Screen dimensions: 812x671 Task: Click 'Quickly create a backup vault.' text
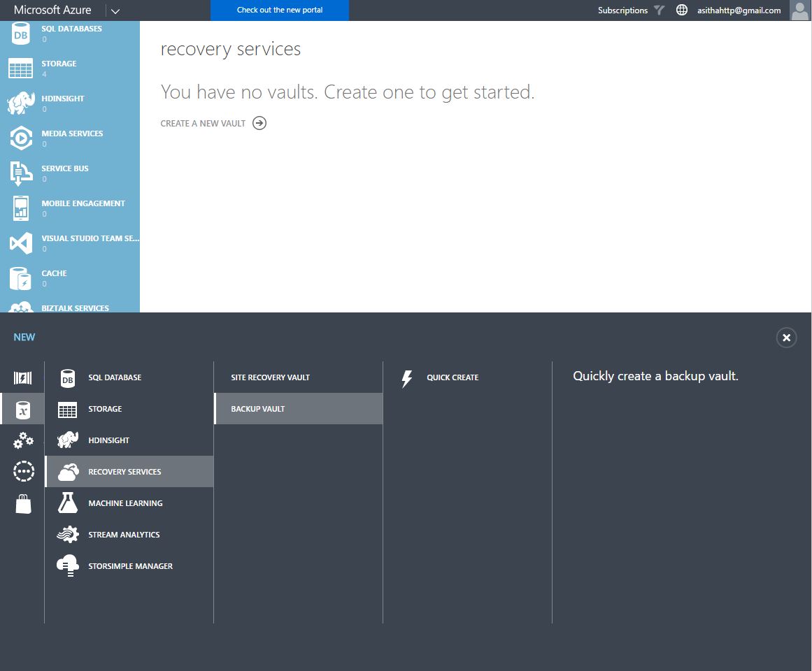pyautogui.click(x=655, y=376)
